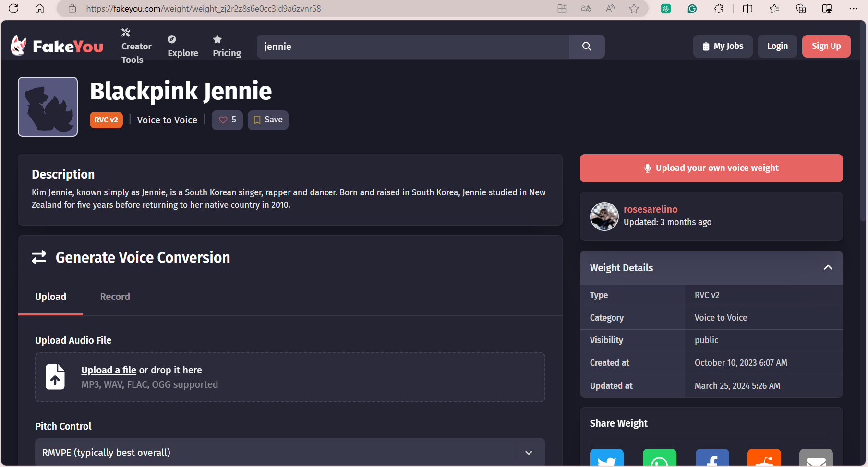868x467 pixels.
Task: Share the weight by email
Action: tap(816, 457)
